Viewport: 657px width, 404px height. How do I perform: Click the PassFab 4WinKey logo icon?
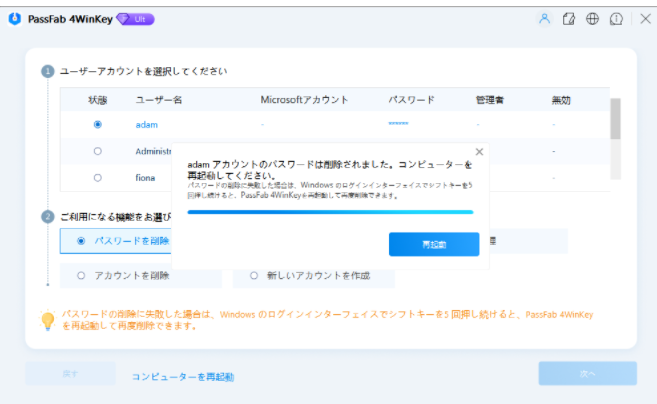(x=15, y=19)
